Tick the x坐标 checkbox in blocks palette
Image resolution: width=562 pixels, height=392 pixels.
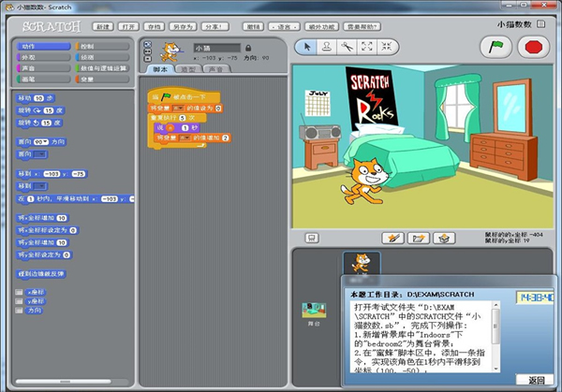pos(19,291)
